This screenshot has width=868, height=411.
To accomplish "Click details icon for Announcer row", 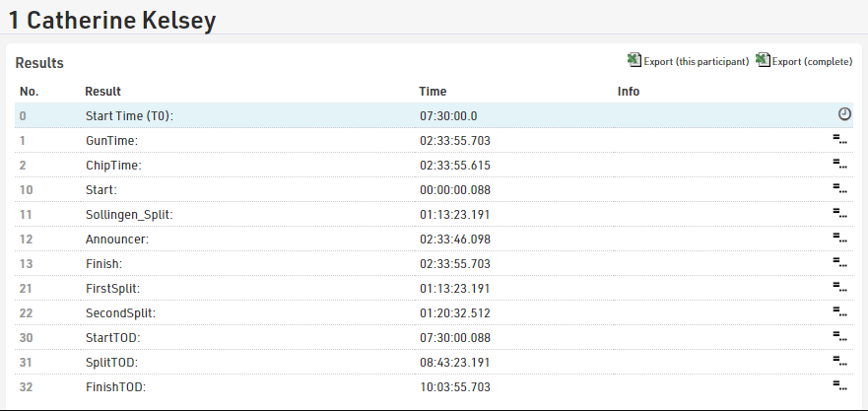I will (839, 239).
